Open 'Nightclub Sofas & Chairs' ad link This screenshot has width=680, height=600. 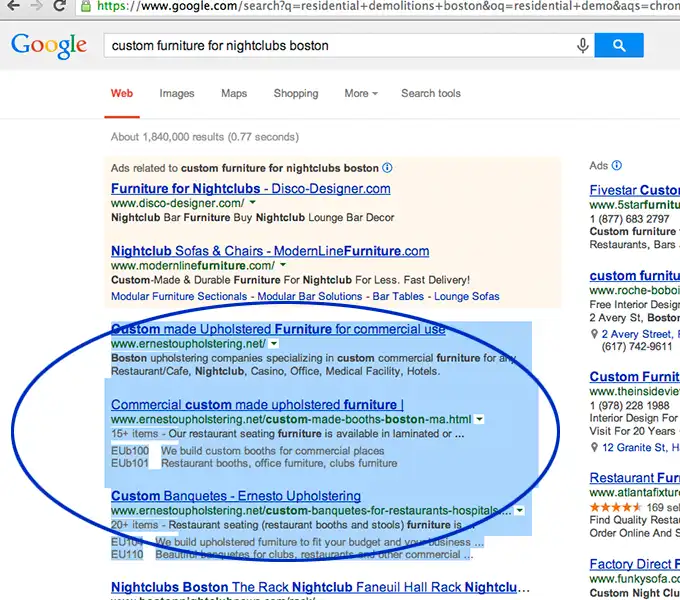(x=270, y=251)
